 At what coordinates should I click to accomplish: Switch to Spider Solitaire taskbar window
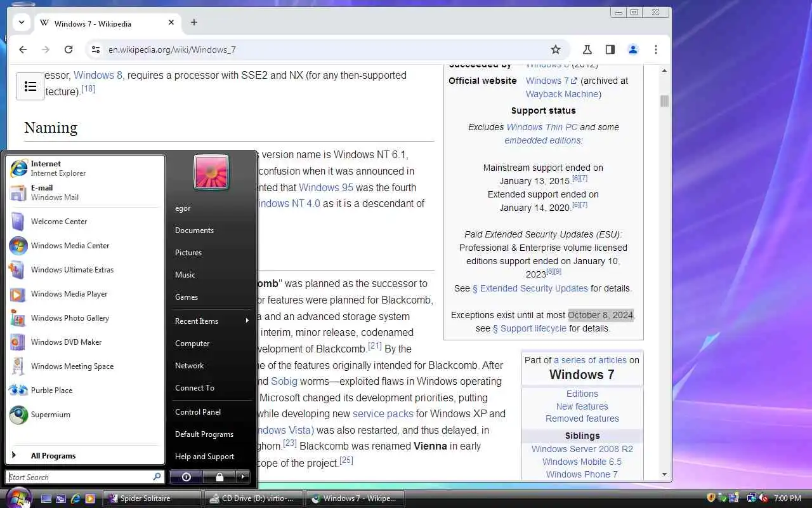pyautogui.click(x=152, y=498)
